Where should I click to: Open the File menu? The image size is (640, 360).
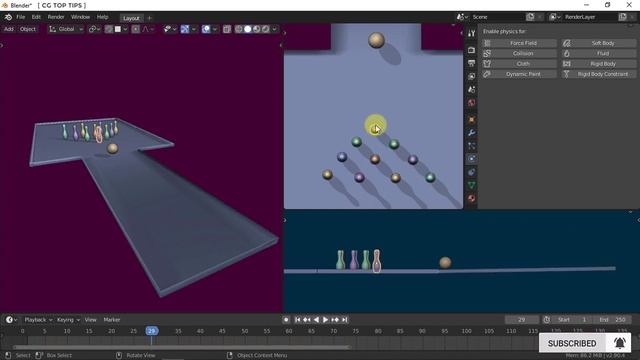20,17
